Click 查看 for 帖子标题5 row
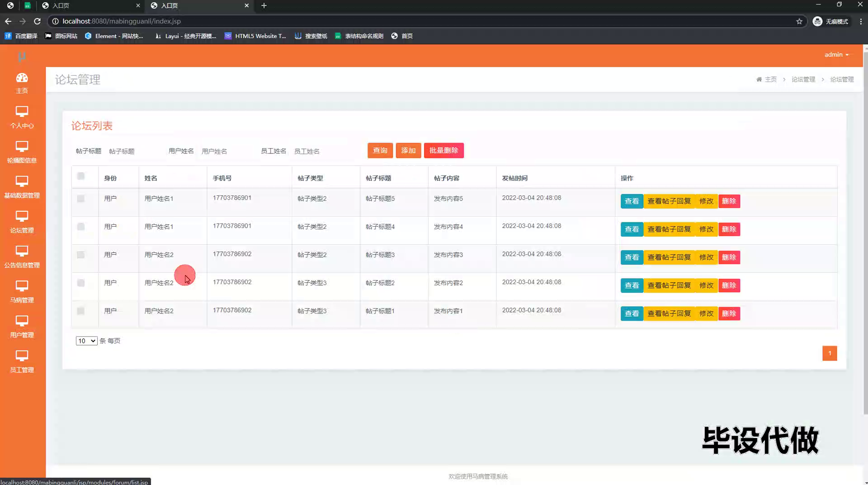 [632, 201]
